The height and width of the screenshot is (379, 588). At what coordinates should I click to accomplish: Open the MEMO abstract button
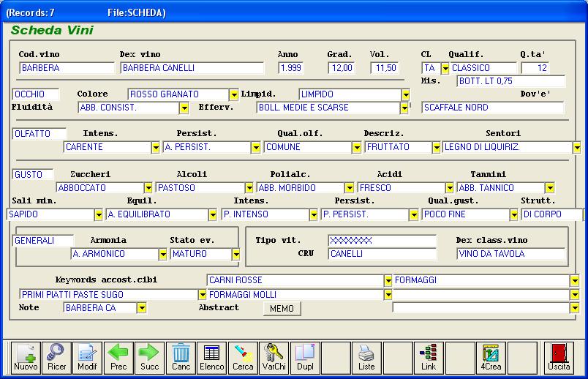282,309
